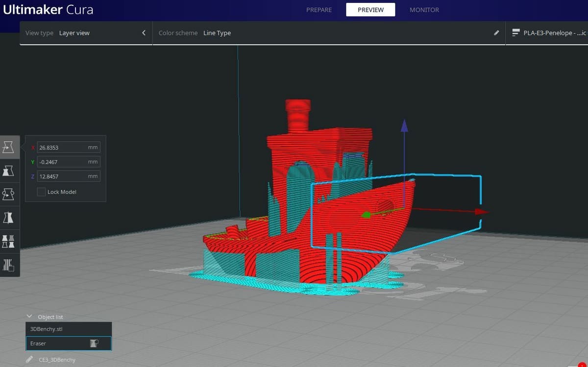Switch to the MONITOR stage tab
The image size is (588, 367).
point(424,10)
